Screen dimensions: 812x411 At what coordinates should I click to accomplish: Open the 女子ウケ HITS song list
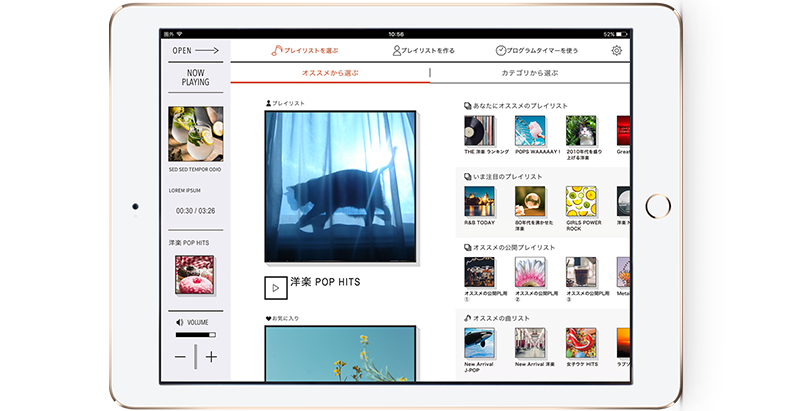(581, 343)
